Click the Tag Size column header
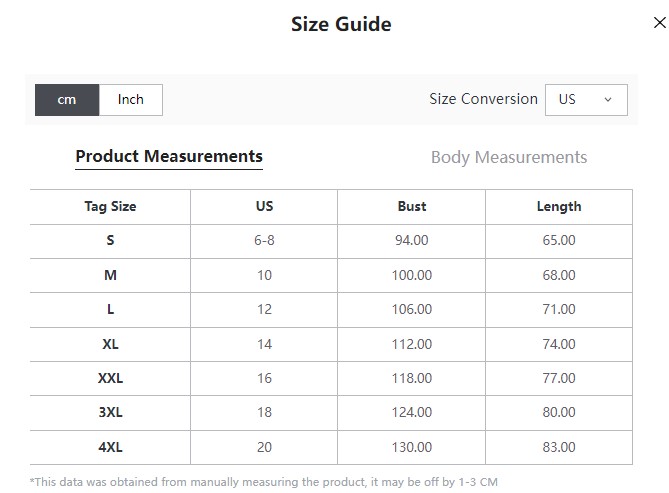The height and width of the screenshot is (493, 669). coord(111,207)
